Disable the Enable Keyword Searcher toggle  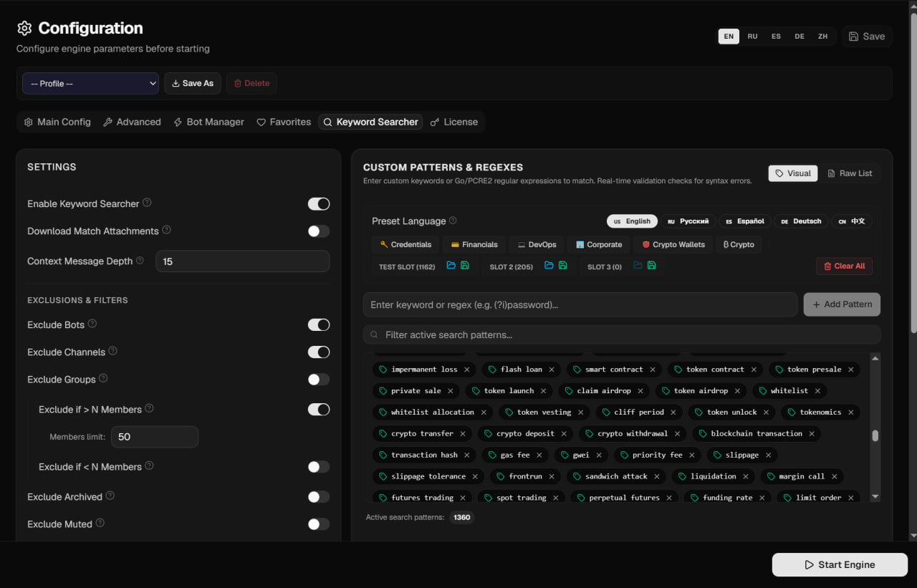[x=319, y=204]
